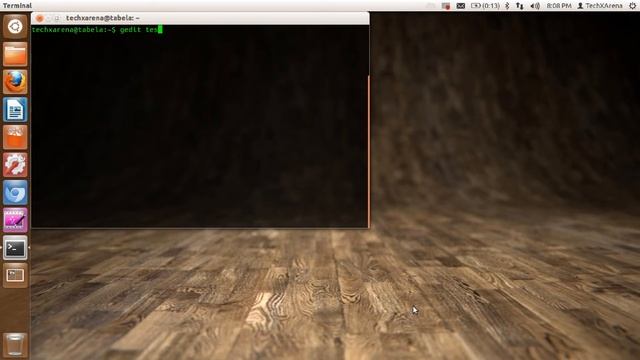The image size is (640, 360).
Task: Launch Chromium browser from the launcher
Action: (x=15, y=192)
